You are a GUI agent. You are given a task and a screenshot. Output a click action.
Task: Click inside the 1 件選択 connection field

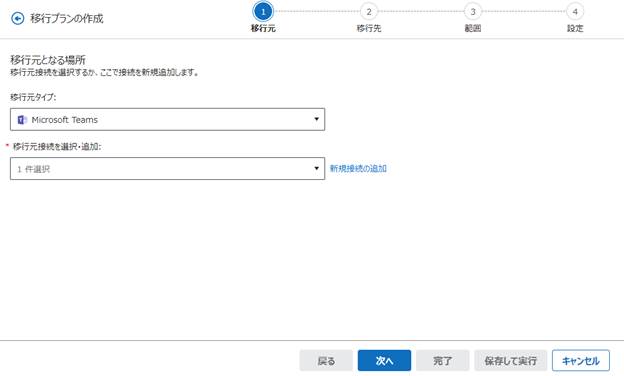tap(168, 169)
